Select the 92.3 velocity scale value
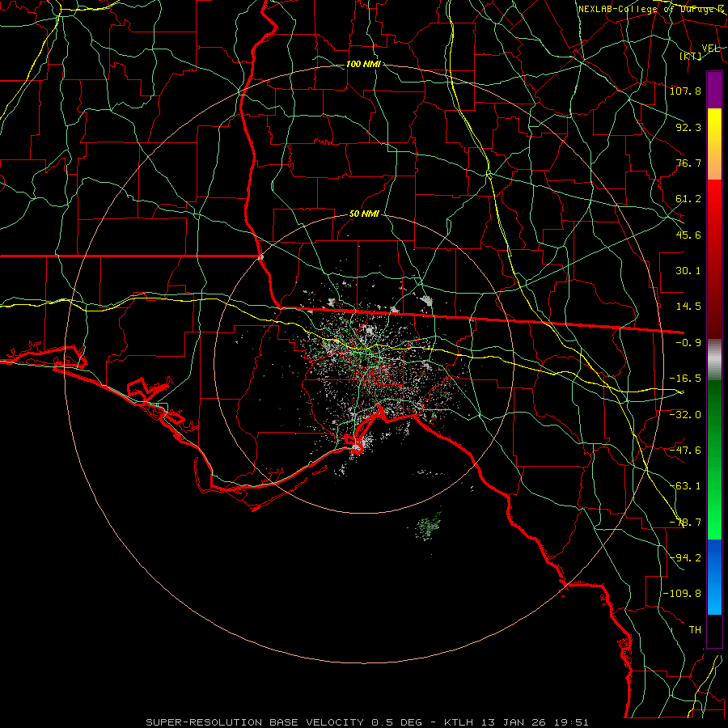The image size is (728, 728). click(688, 127)
